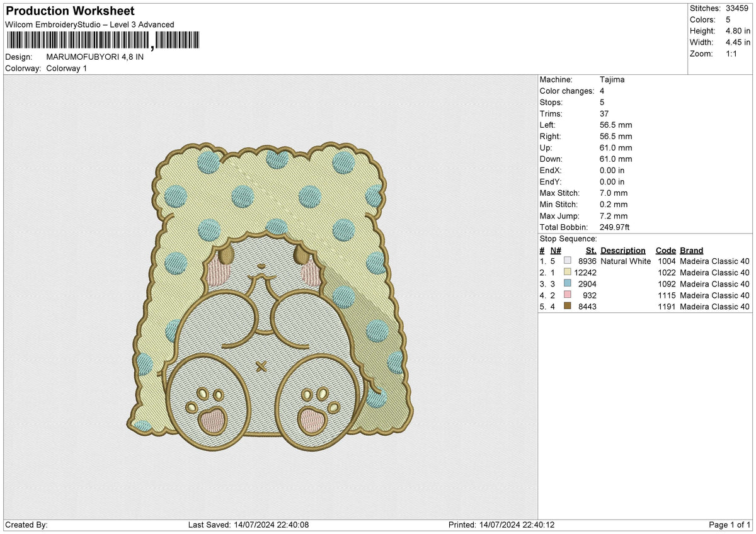Click the 'EndX:' value '0.00 in'

click(612, 171)
